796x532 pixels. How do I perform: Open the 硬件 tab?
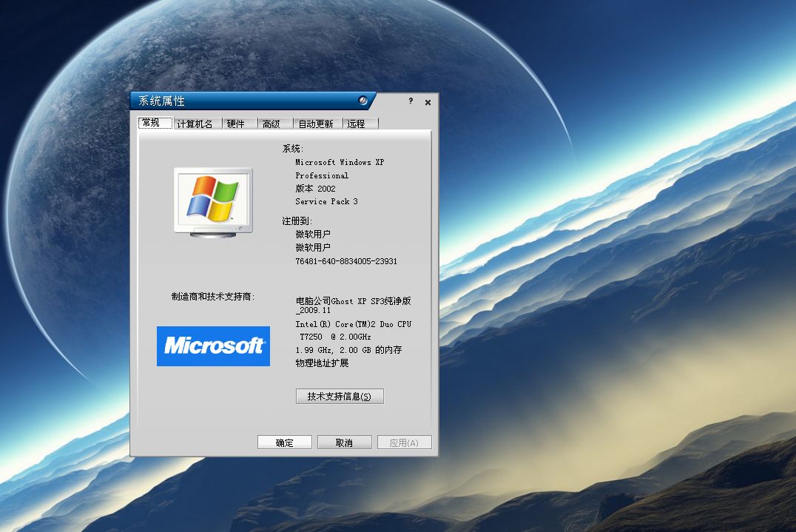tap(240, 124)
